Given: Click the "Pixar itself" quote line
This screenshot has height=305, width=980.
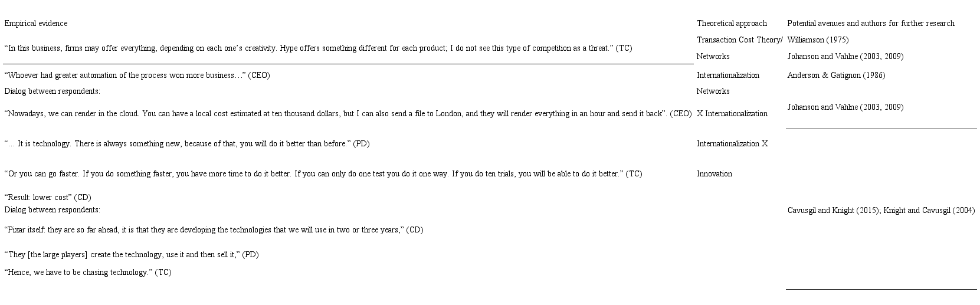Looking at the screenshot, I should 214,230.
